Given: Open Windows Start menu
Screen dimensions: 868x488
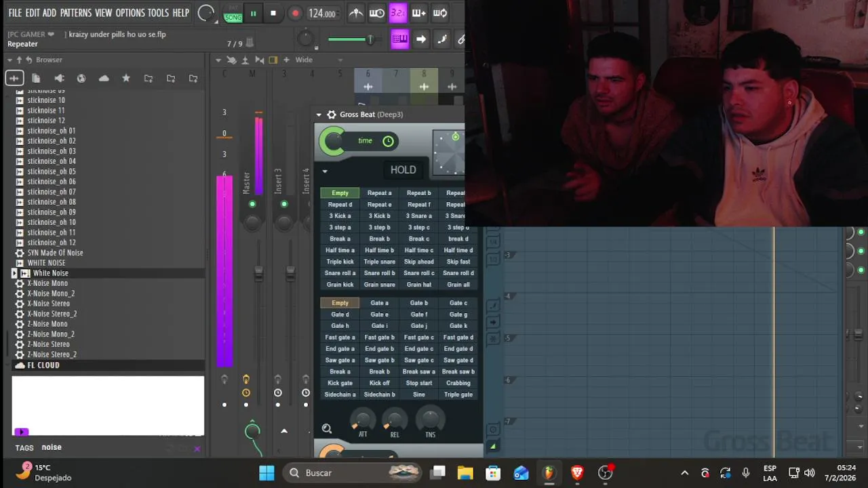Looking at the screenshot, I should click(x=267, y=472).
